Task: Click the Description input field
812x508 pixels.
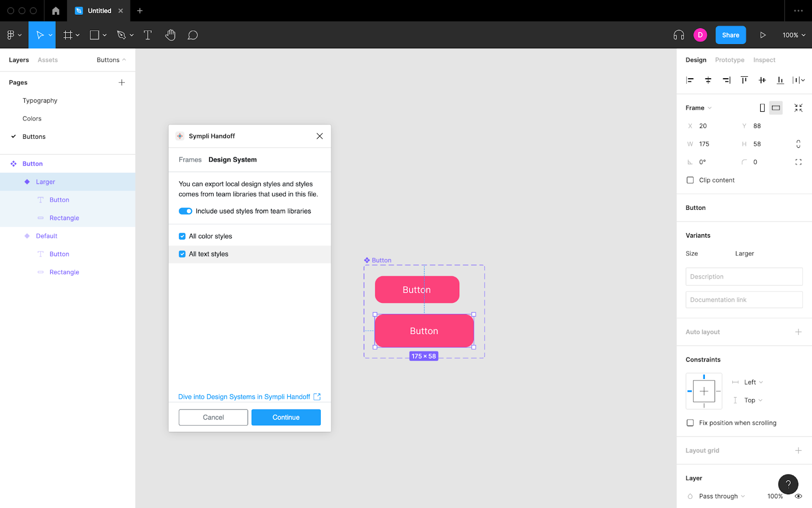Action: [744, 277]
